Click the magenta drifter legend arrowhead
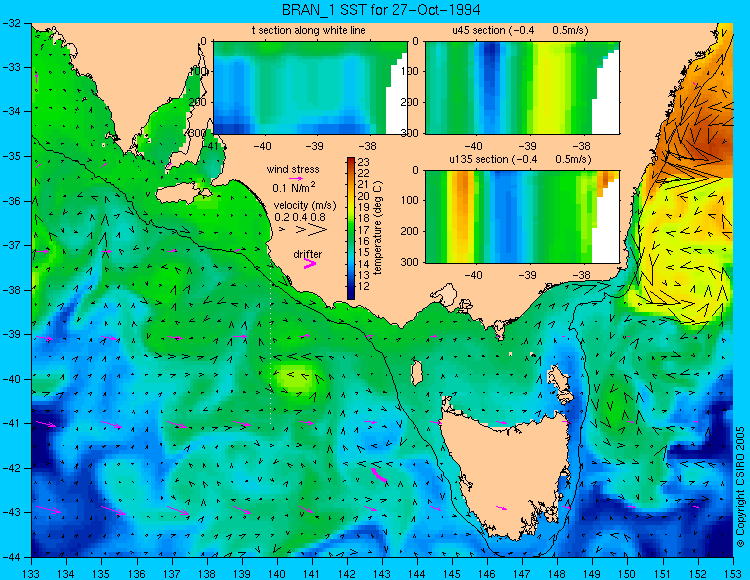 click(x=310, y=263)
